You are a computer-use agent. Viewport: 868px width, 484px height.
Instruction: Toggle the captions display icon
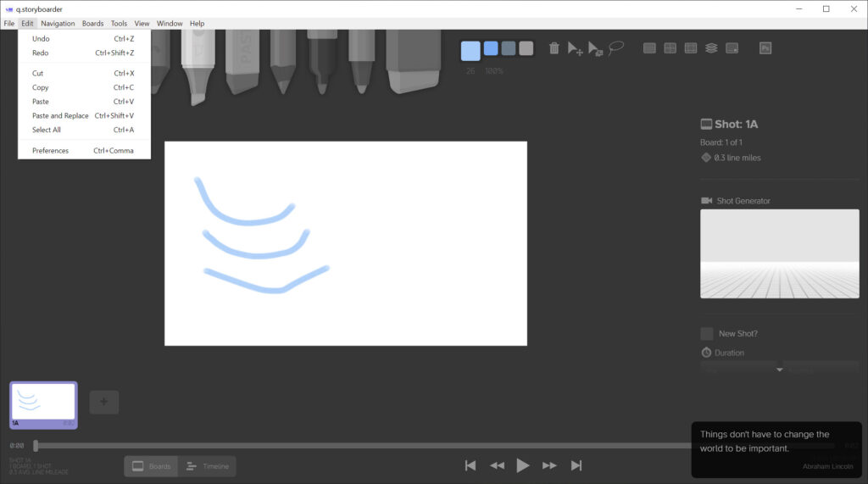tap(732, 48)
